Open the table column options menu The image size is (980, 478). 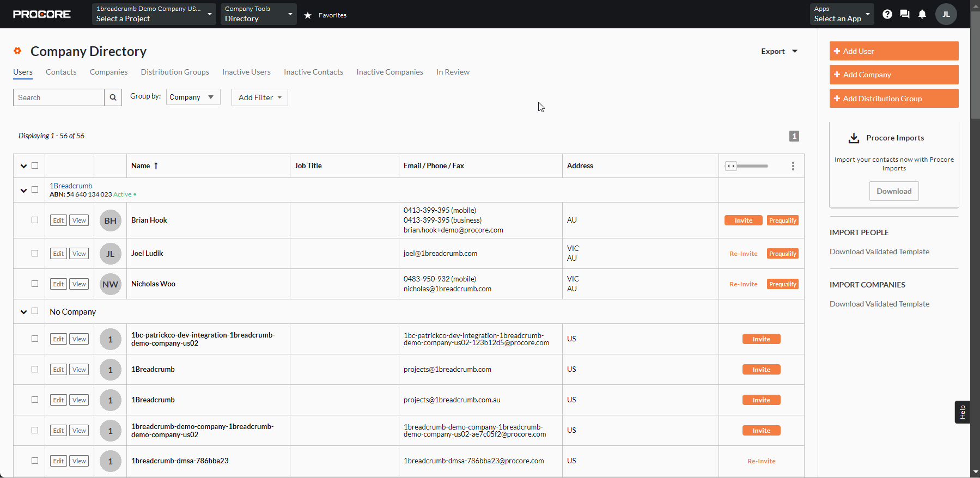[x=793, y=166]
